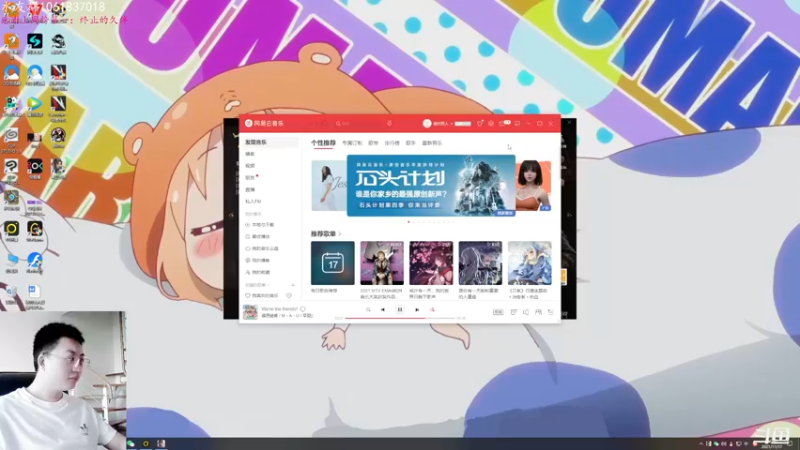Click previous arrow in dark window behind

(231, 215)
